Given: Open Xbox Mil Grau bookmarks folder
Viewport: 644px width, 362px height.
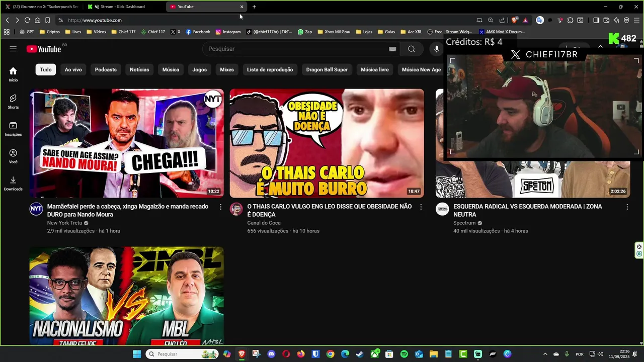Looking at the screenshot, I should point(334,32).
